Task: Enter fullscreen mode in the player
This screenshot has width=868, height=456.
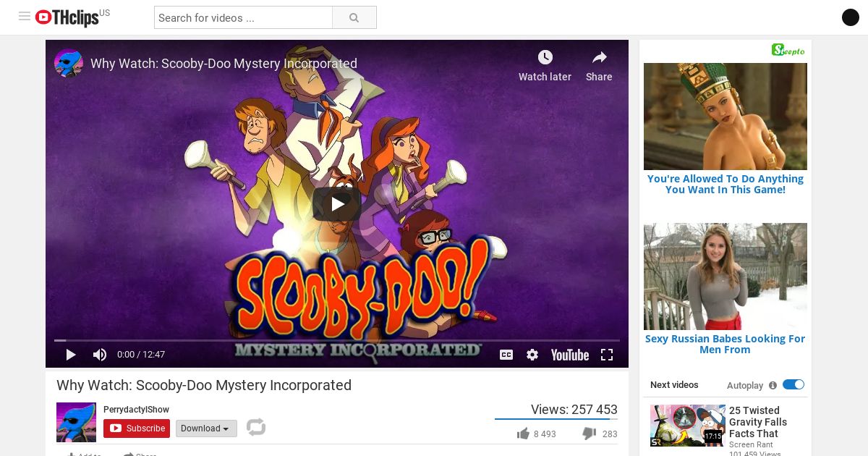Action: point(607,355)
